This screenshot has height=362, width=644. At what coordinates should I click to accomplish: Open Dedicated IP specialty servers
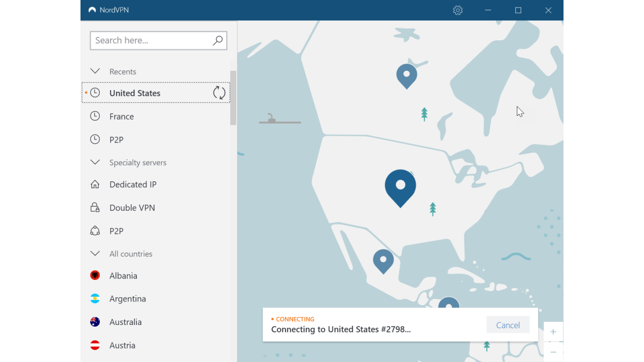[156, 184]
